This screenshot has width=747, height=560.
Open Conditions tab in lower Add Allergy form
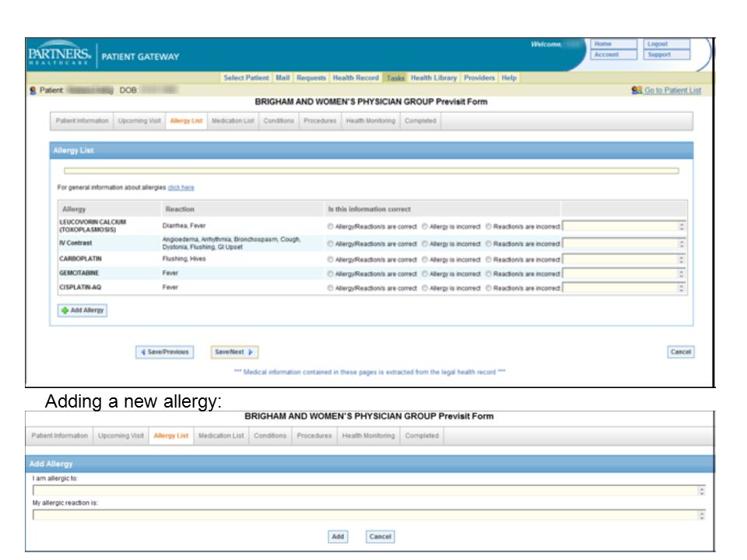270,436
